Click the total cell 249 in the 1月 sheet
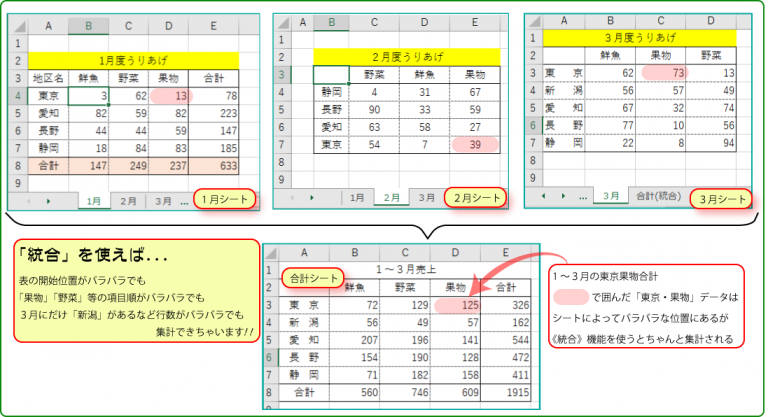The height and width of the screenshot is (417, 768). (128, 166)
